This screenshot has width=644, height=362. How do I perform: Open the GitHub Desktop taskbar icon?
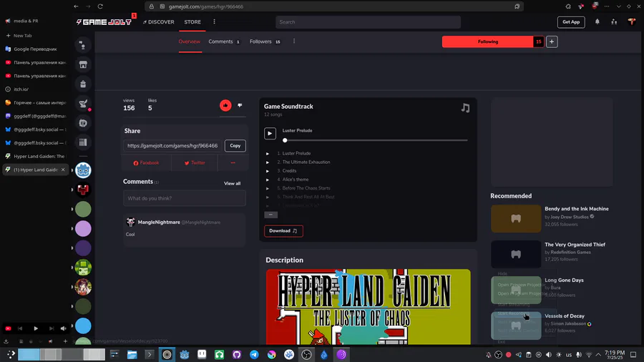(x=237, y=355)
